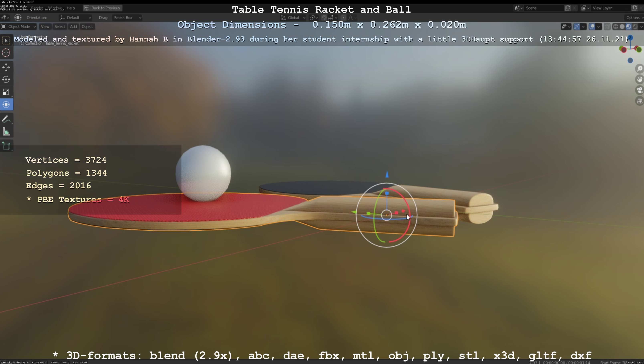Image resolution: width=644 pixels, height=364 pixels.
Task: Open the Drag Select Box dropdown
Action: (127, 17)
